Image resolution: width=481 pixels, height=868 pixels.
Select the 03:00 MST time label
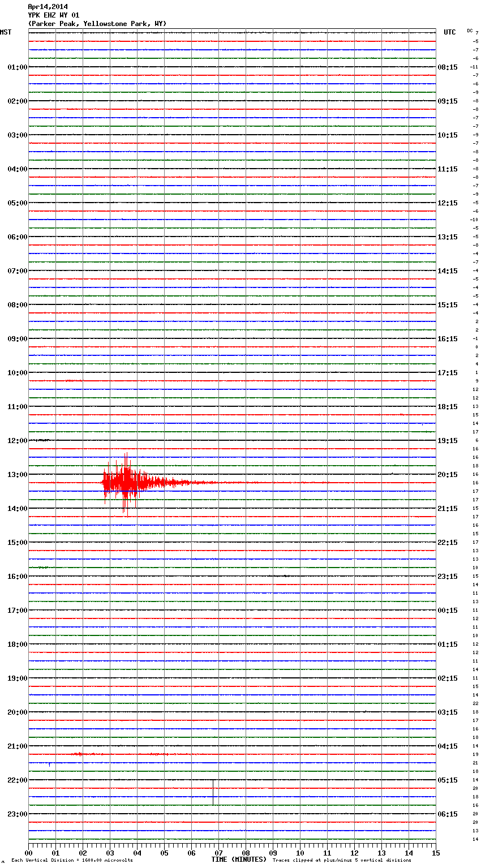click(17, 135)
